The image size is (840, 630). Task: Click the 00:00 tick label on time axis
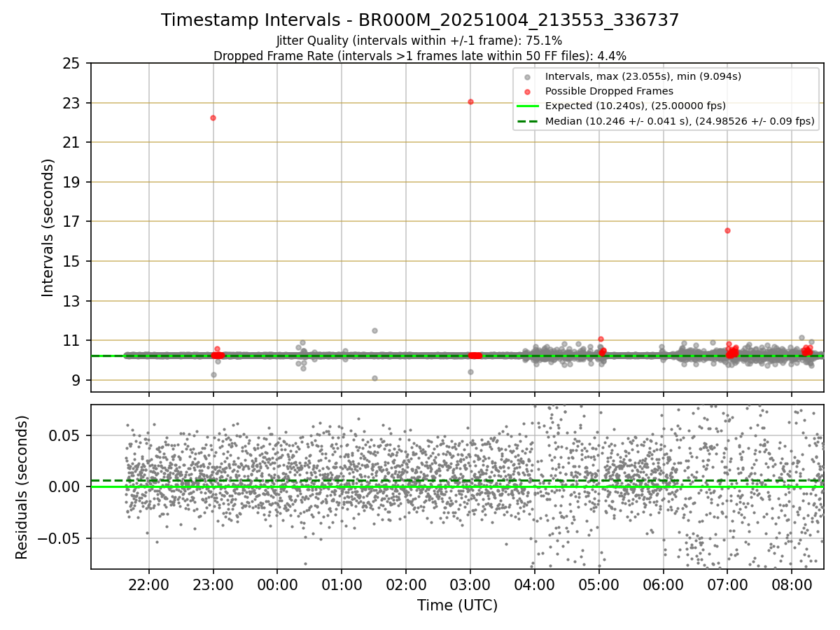[277, 584]
